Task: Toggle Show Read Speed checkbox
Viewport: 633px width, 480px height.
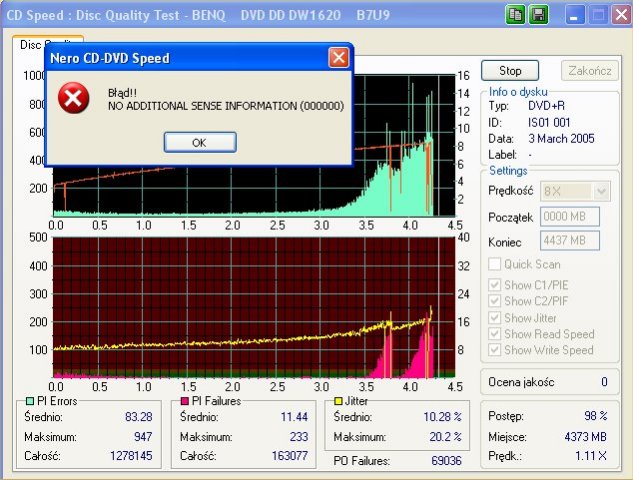Action: point(495,334)
